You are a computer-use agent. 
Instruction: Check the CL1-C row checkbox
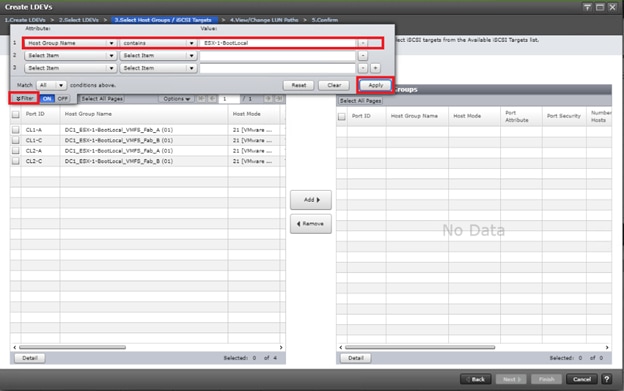tap(16, 140)
